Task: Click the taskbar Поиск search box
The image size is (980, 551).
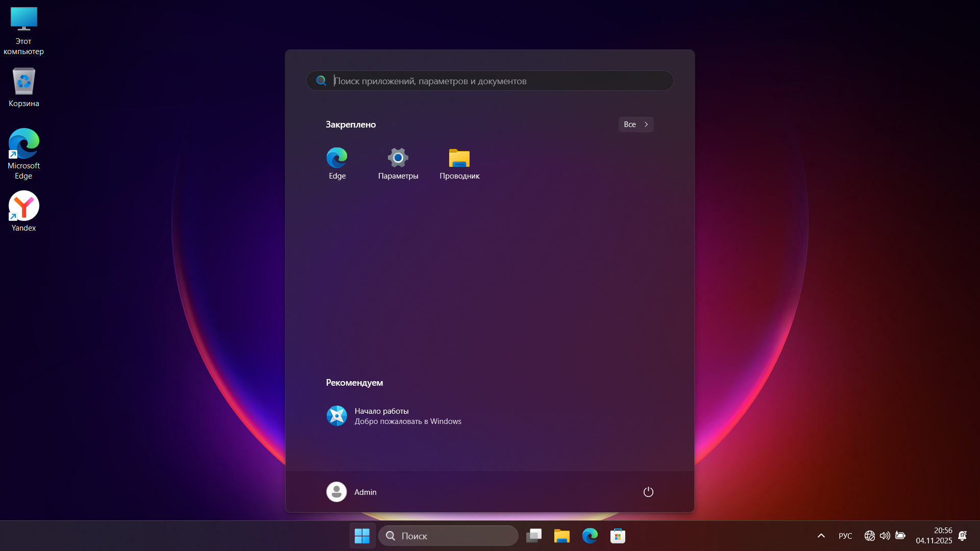Action: click(x=448, y=536)
